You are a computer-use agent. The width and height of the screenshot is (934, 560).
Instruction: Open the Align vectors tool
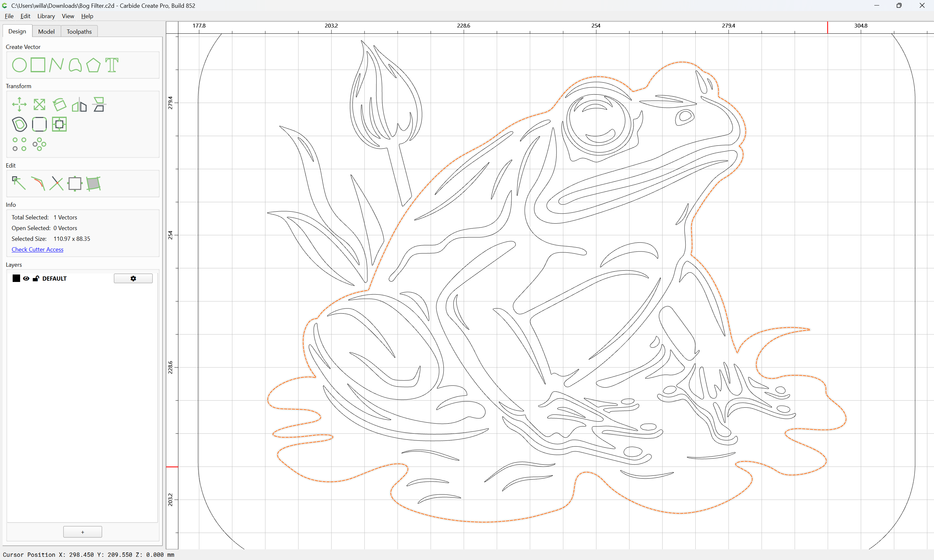click(x=99, y=105)
